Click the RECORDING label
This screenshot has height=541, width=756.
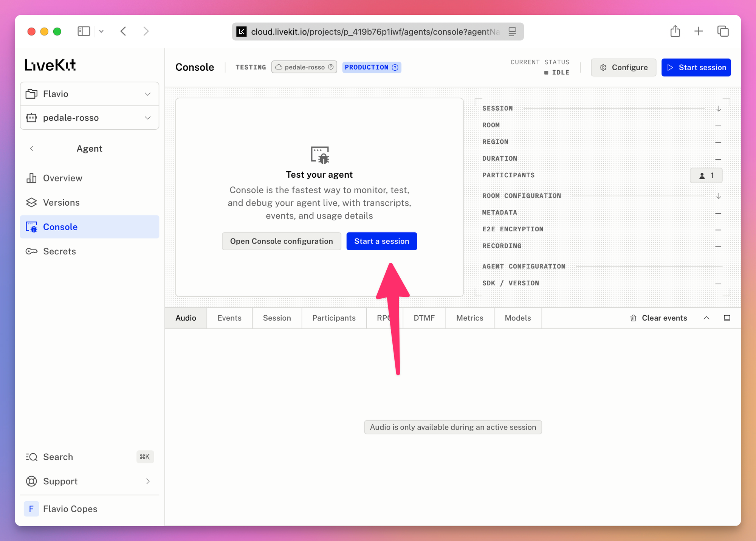pos(502,246)
